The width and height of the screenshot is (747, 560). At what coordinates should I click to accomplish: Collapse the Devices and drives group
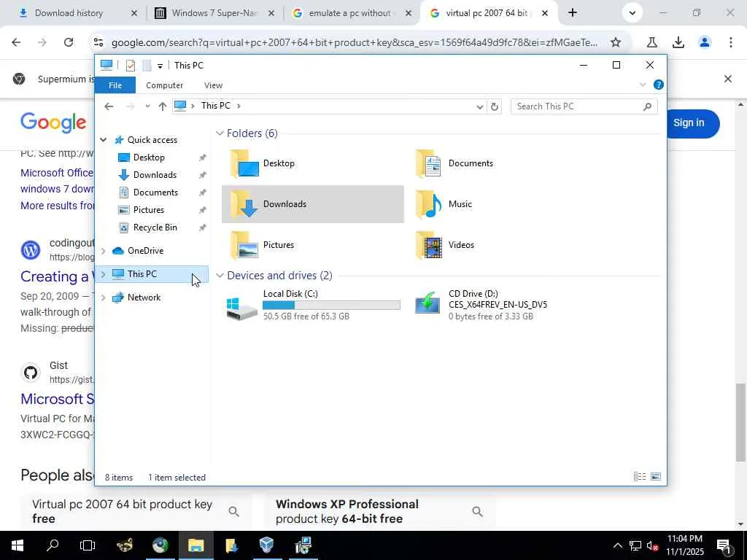220,276
